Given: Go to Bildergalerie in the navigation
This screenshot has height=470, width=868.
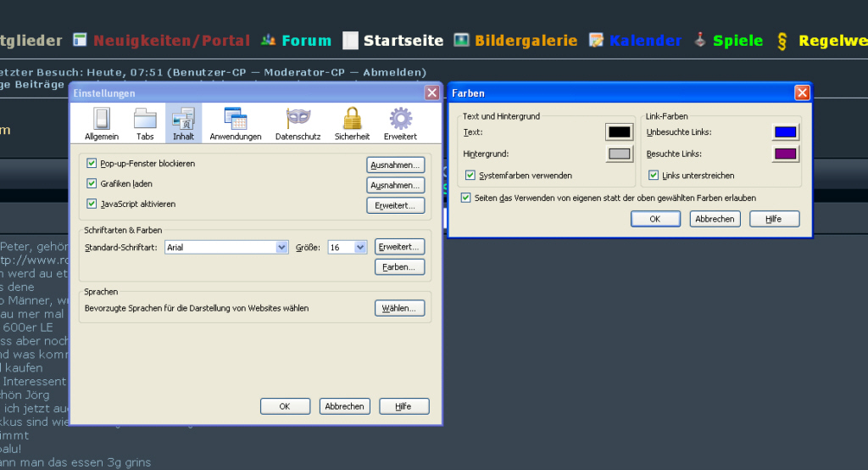Looking at the screenshot, I should 526,41.
